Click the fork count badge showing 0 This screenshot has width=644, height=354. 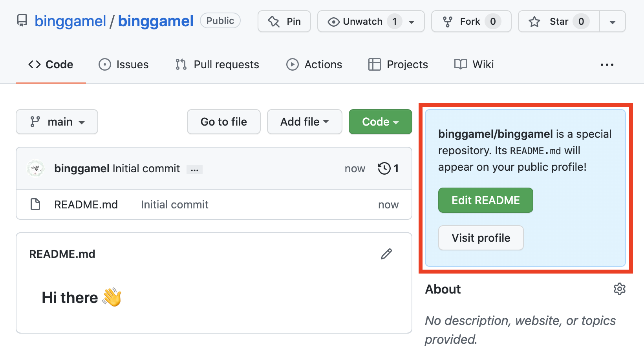(493, 21)
